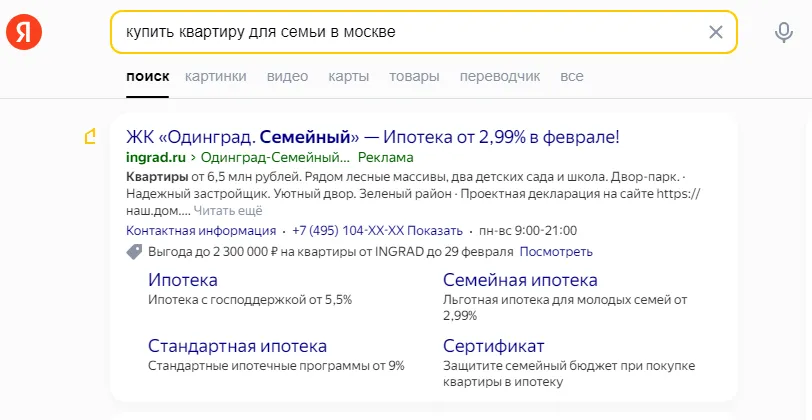812x420 pixels.
Task: Open the Стандартная ипотека sitelink
Action: click(x=237, y=345)
